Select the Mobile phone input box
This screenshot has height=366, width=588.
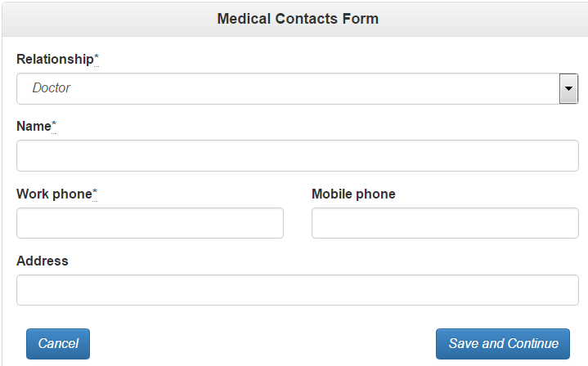pos(445,223)
